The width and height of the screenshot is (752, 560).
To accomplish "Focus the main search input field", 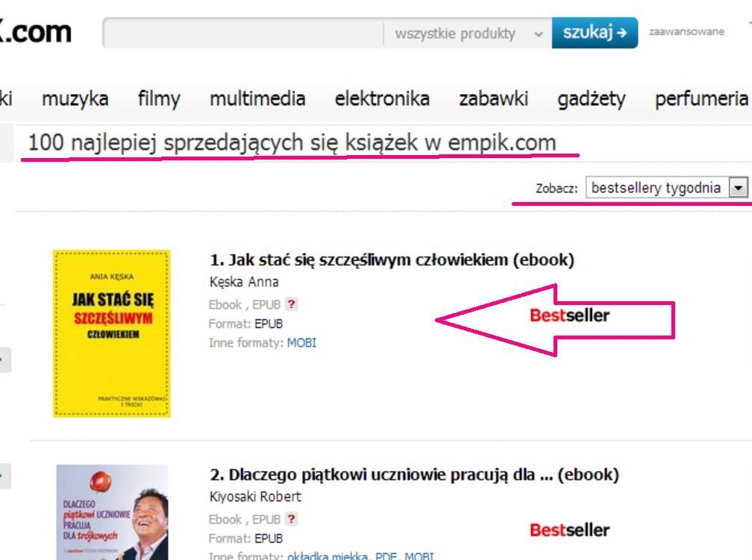I will [x=243, y=33].
